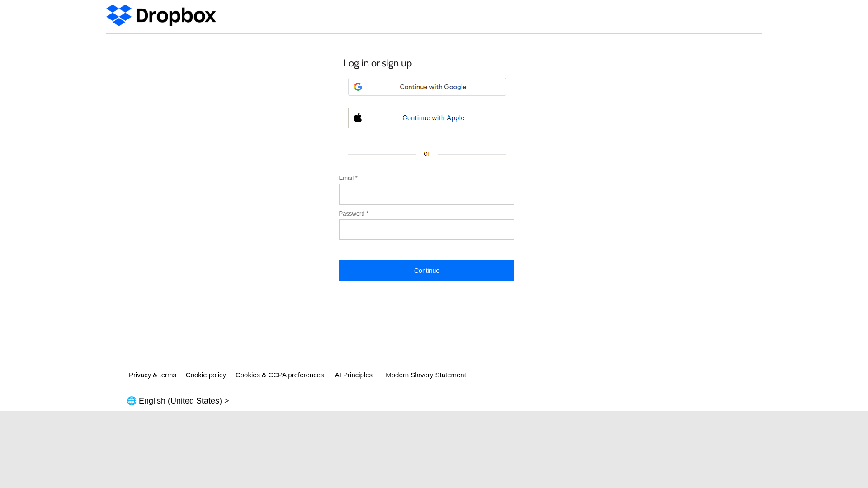
Task: Open Cookies & CCPA preferences
Action: pos(279,375)
